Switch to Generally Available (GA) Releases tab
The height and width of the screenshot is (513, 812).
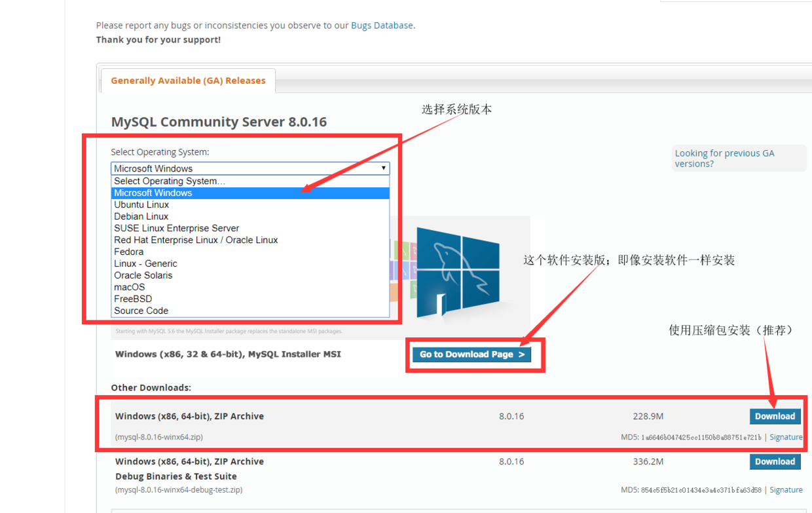coord(188,81)
